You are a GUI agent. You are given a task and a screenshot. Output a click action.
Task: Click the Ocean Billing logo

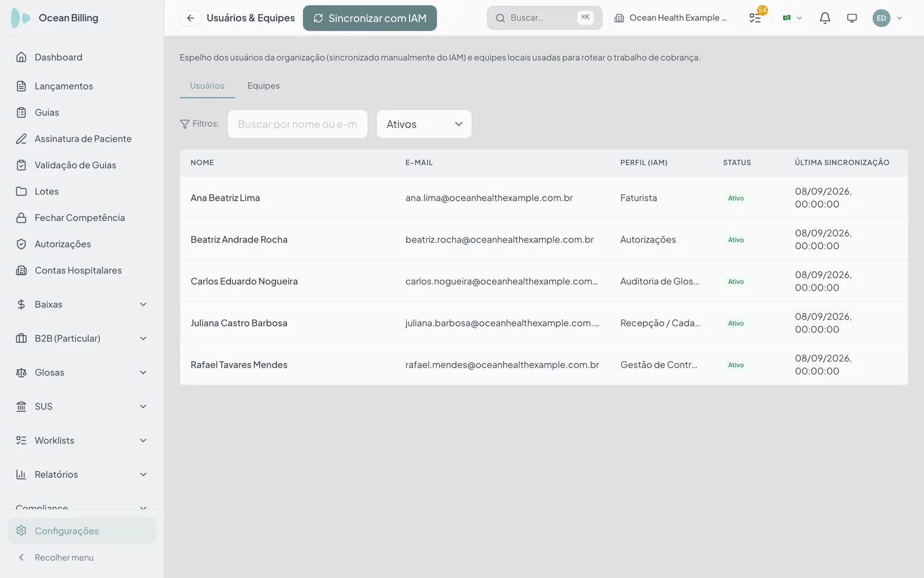(21, 18)
